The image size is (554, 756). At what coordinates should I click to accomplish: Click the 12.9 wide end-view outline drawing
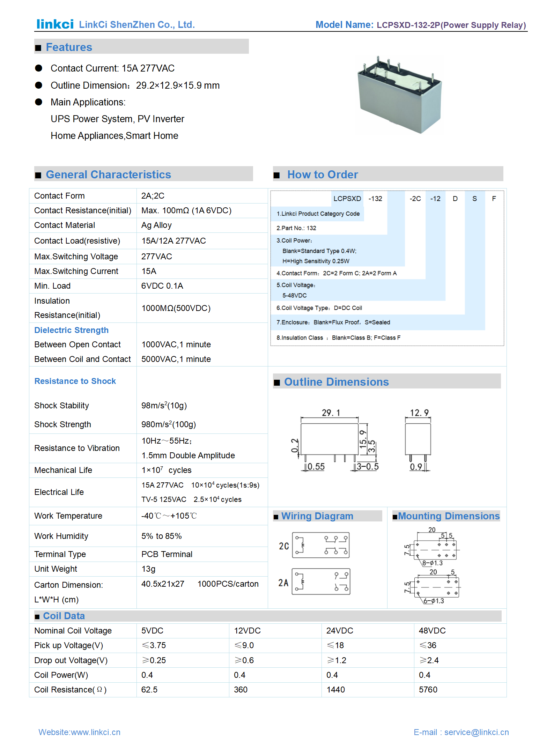(x=418, y=439)
